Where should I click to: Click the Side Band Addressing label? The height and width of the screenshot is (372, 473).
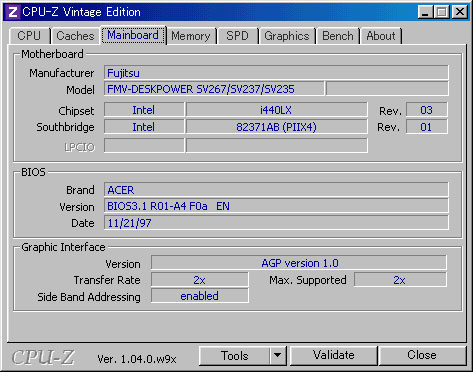pyautogui.click(x=89, y=297)
